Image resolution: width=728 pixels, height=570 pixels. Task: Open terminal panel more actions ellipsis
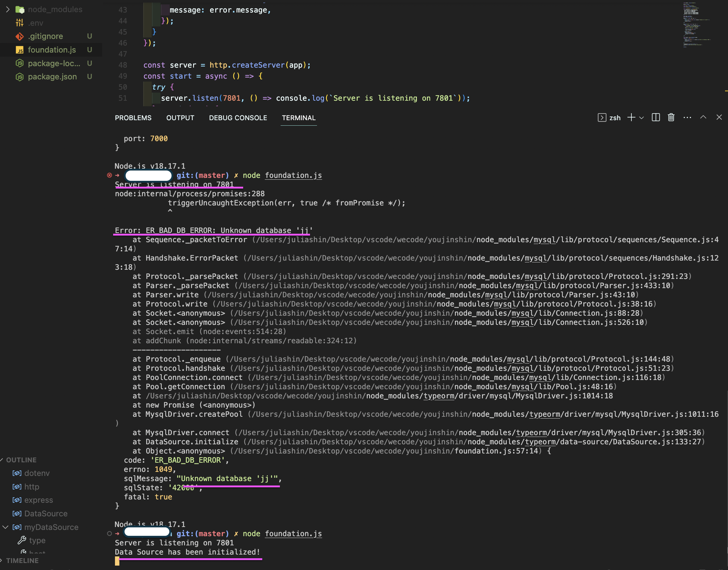point(687,117)
